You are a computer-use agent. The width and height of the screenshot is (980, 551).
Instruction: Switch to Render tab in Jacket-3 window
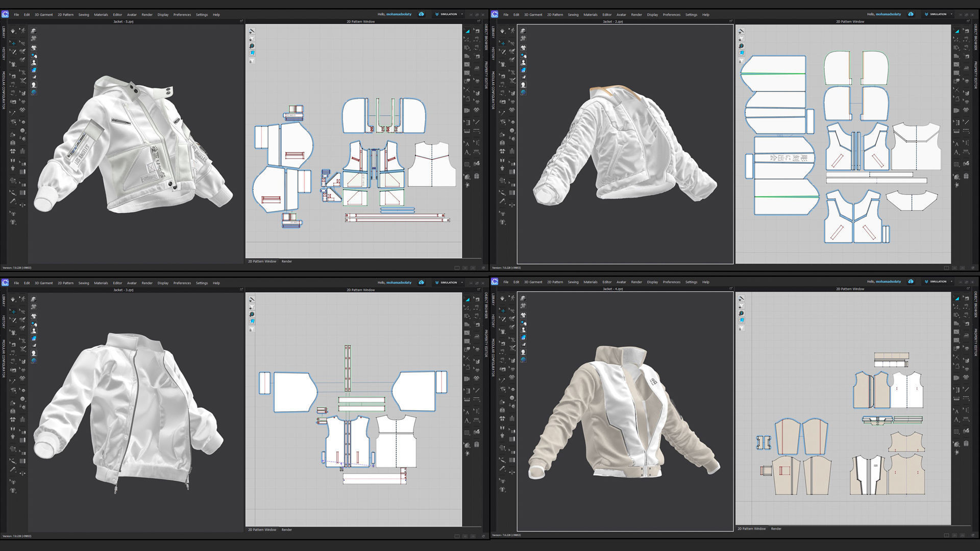pos(287,530)
